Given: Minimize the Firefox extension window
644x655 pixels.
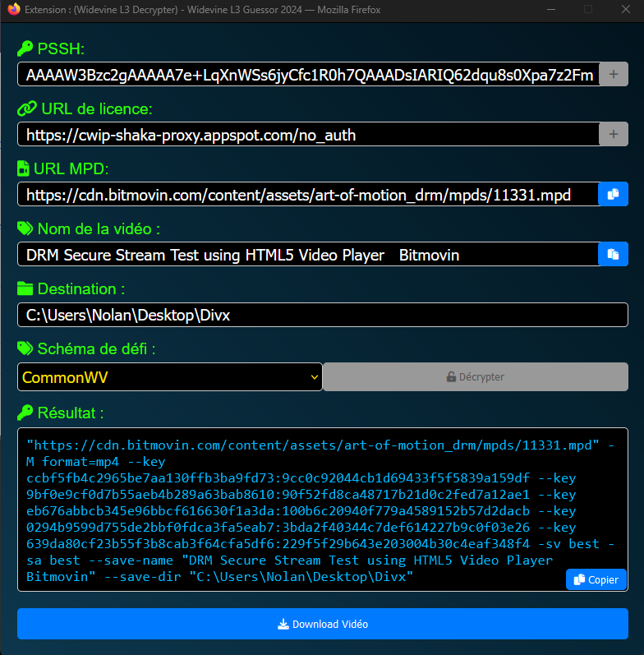Looking at the screenshot, I should (551, 9).
